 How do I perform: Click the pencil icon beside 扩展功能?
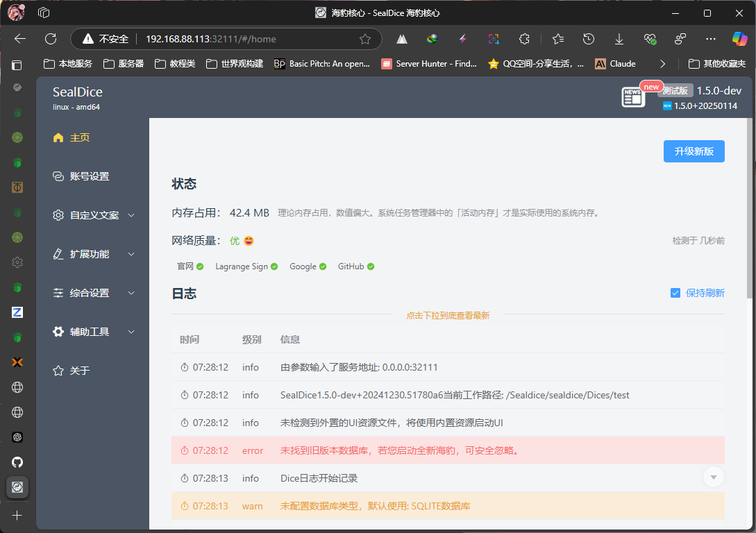(58, 254)
